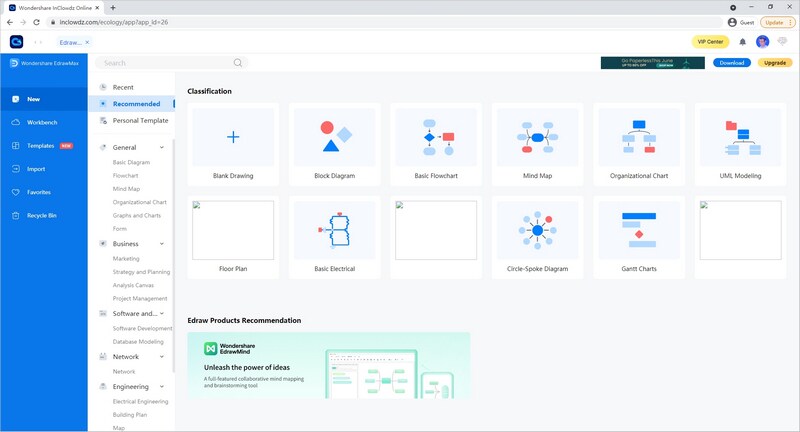The height and width of the screenshot is (432, 800).
Task: Open the Floor Plan template
Action: coord(233,237)
